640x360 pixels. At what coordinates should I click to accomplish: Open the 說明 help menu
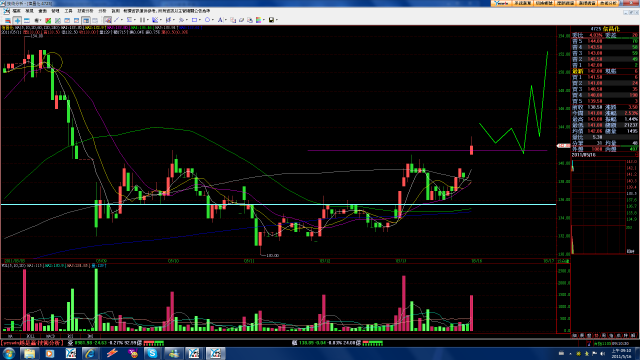[116, 11]
